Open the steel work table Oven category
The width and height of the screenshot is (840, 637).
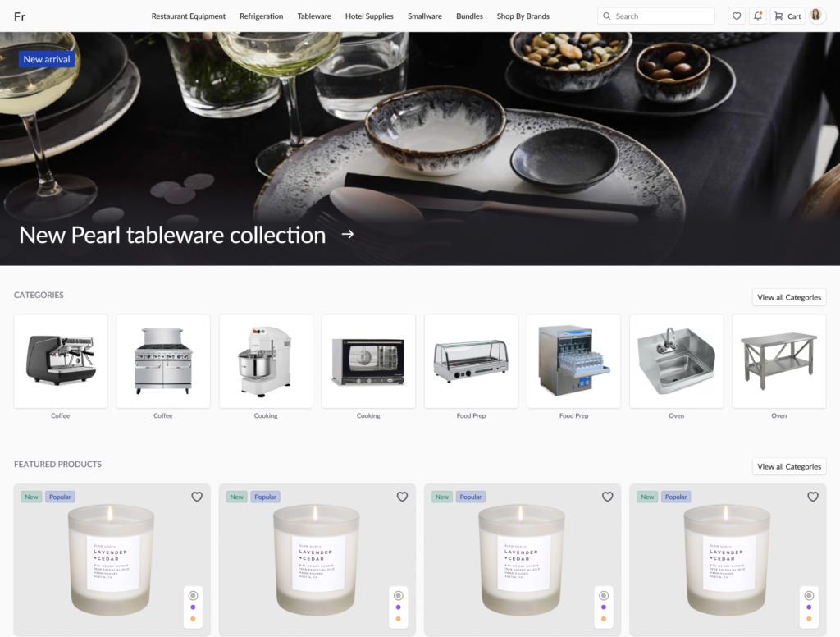pos(779,361)
